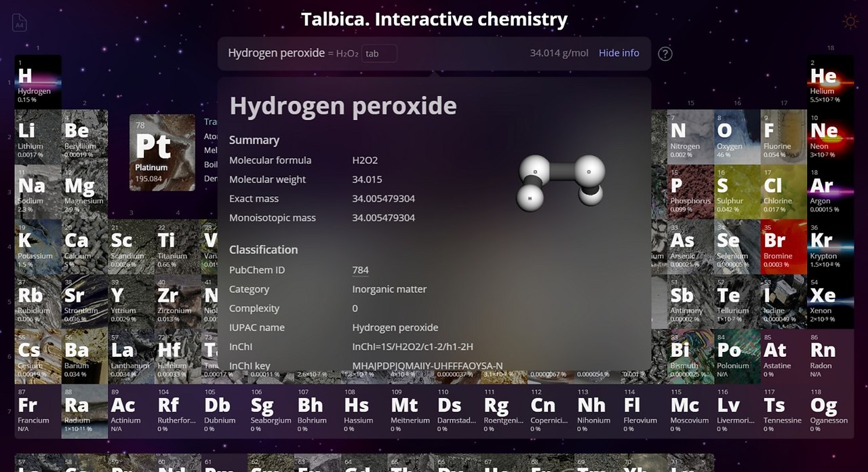The image size is (868, 472).
Task: Open PubChem ID 784 link
Action: point(360,270)
